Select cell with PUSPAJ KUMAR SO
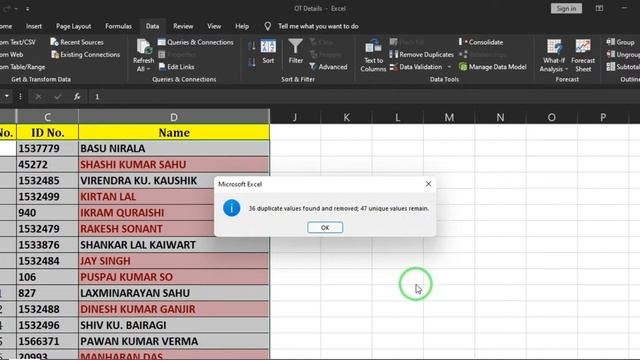Viewport: 640px width, 360px height. [174, 277]
